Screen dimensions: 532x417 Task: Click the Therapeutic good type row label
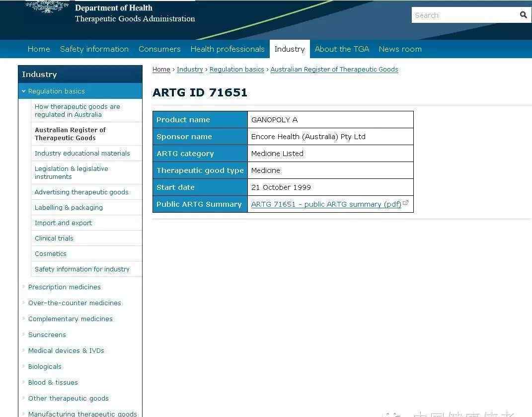pyautogui.click(x=200, y=170)
